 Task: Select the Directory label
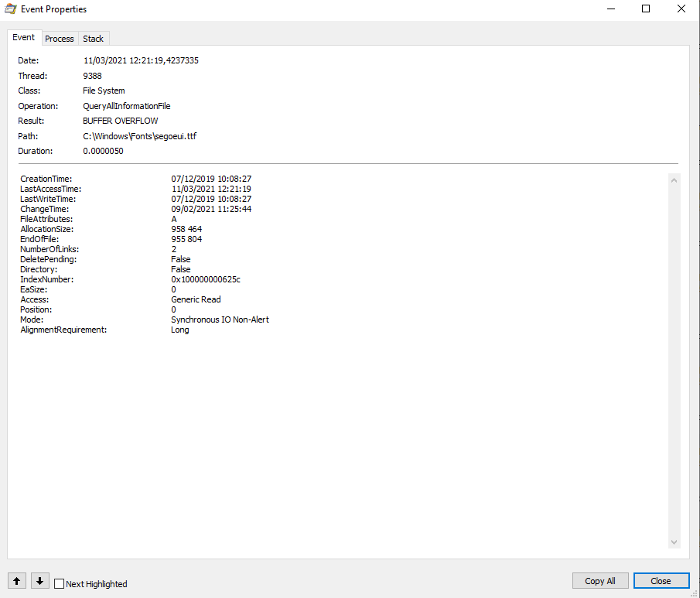39,269
